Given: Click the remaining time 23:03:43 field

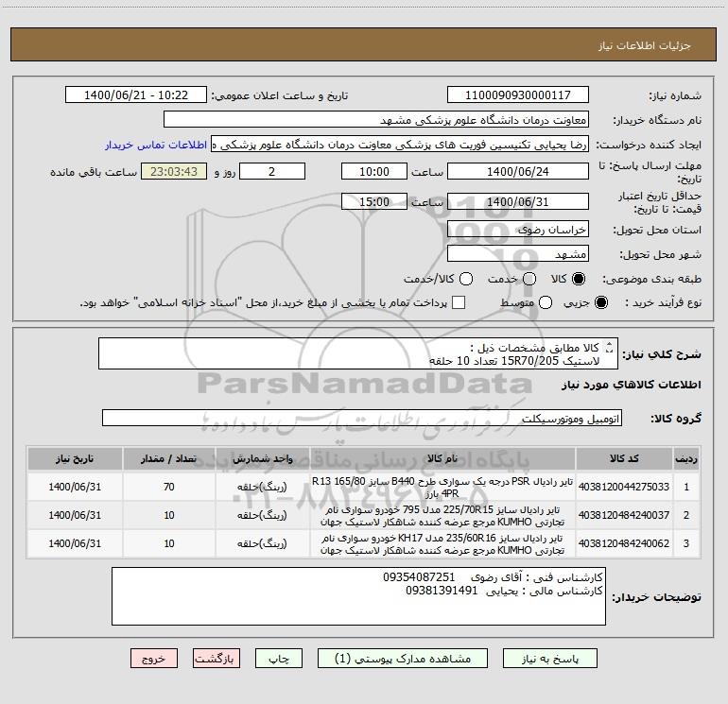Looking at the screenshot, I should coord(174,172).
